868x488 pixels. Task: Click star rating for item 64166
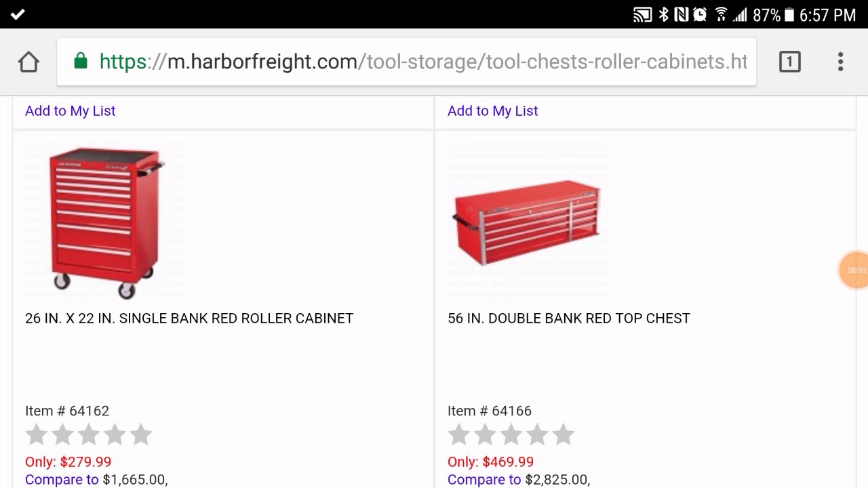tap(511, 435)
